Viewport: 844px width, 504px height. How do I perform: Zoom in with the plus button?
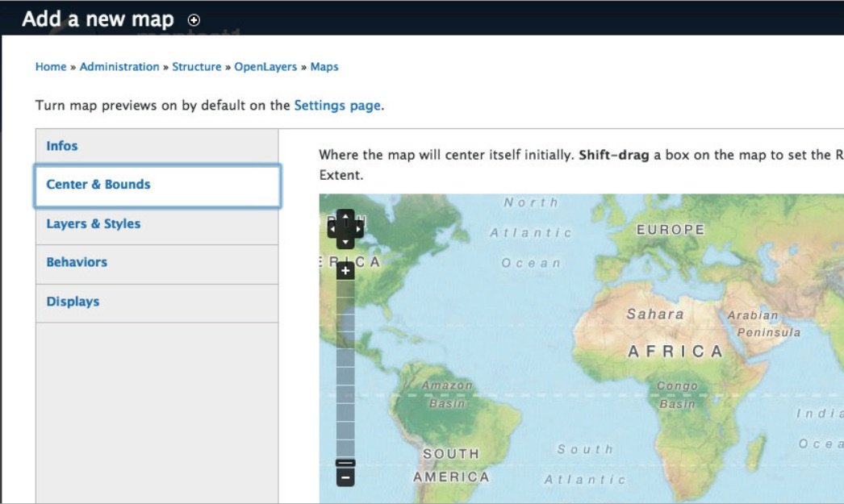point(345,271)
